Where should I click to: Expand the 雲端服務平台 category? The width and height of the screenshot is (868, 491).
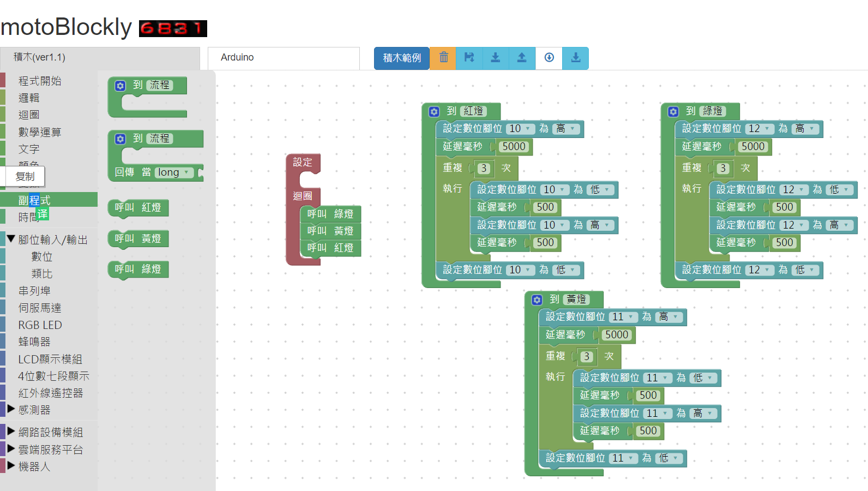pos(11,449)
